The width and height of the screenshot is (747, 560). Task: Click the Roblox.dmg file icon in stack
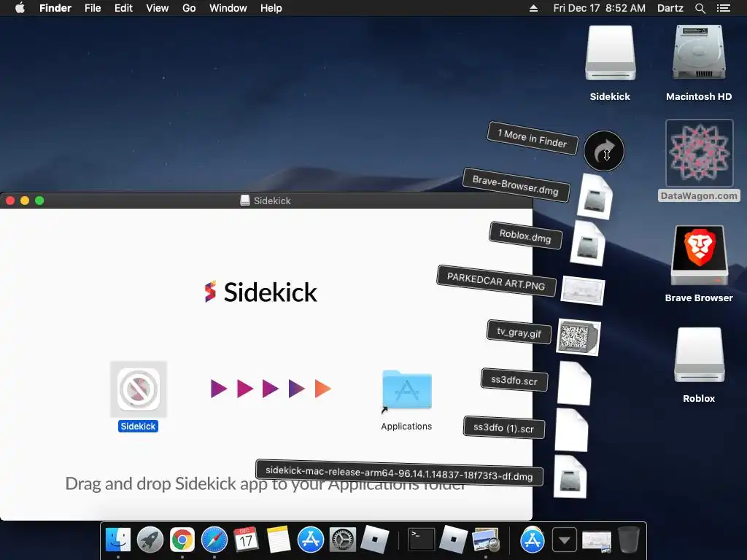click(587, 243)
